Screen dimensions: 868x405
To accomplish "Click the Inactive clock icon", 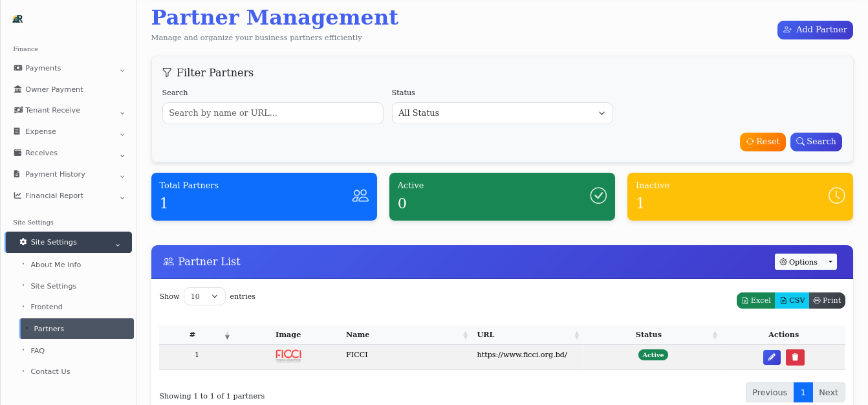I will pyautogui.click(x=836, y=195).
